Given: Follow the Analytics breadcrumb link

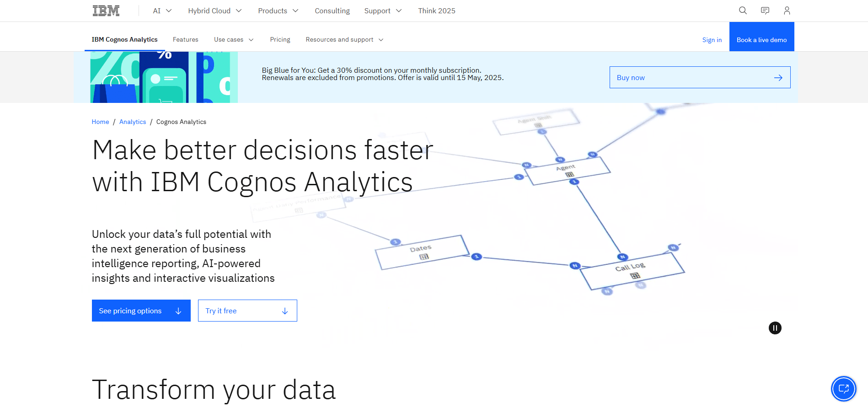Looking at the screenshot, I should coord(132,122).
